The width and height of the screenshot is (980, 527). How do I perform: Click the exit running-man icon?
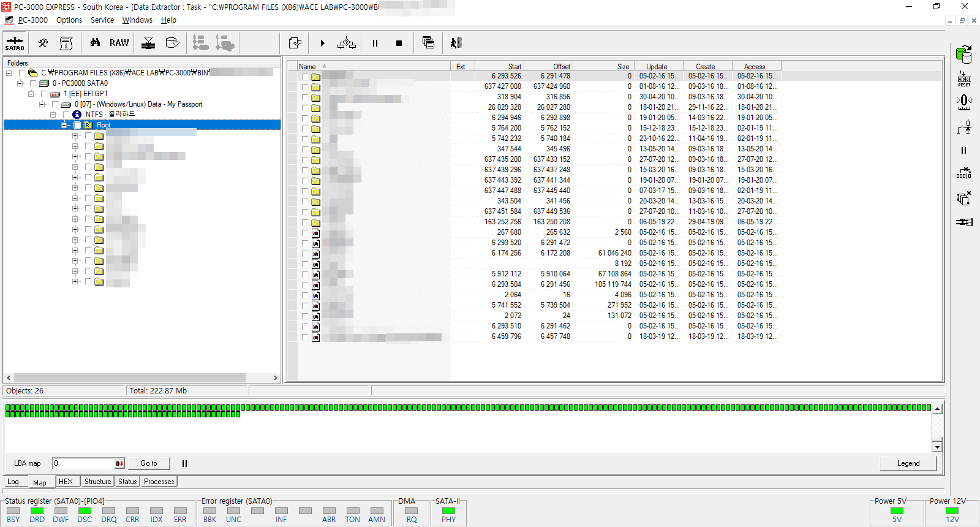pos(456,43)
